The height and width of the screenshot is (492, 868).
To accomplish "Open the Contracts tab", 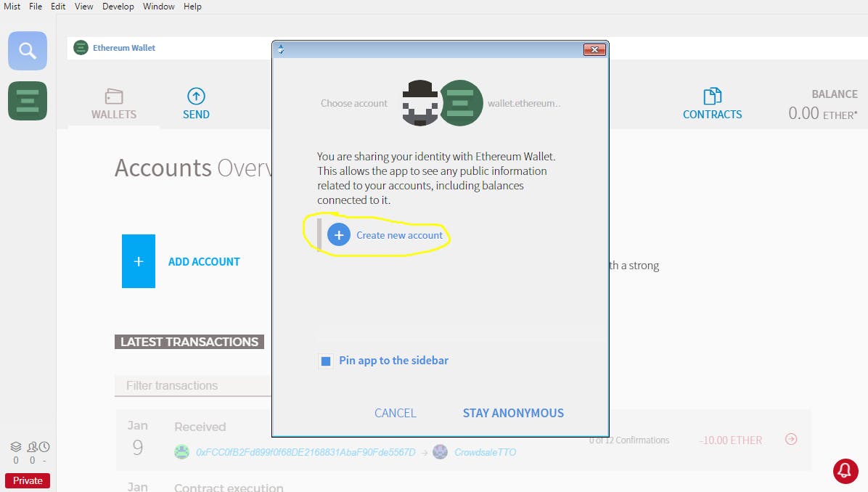I will (x=712, y=104).
